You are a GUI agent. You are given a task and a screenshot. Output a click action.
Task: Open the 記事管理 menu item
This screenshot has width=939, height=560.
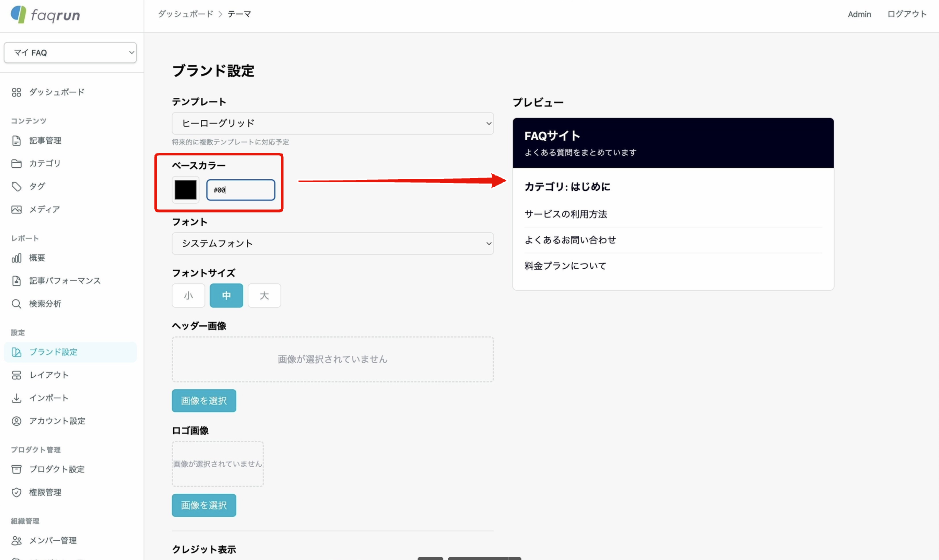click(x=70, y=141)
